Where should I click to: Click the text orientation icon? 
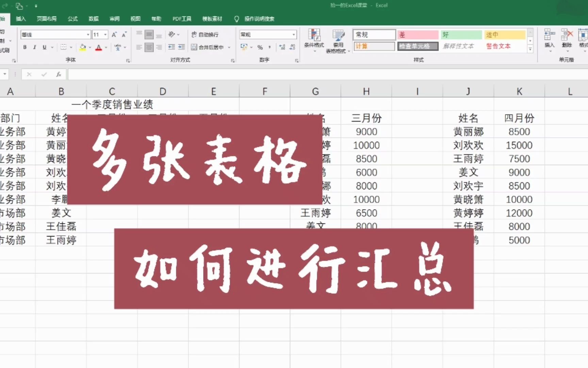coord(172,34)
